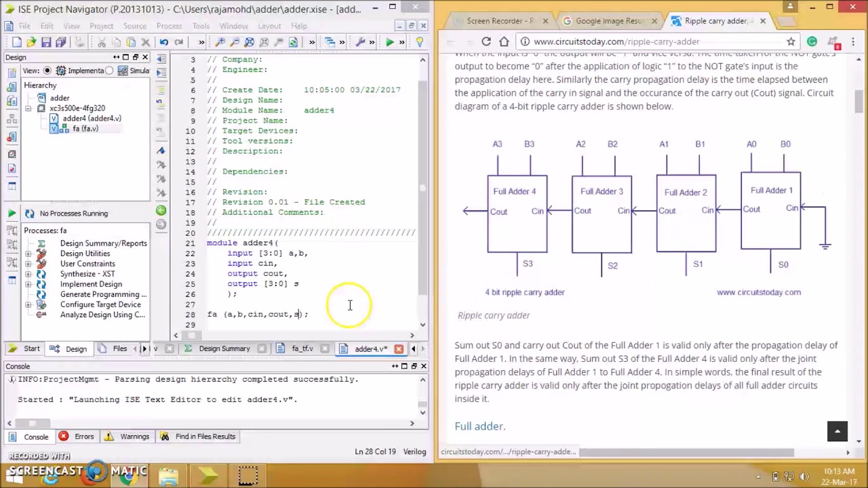The height and width of the screenshot is (488, 868).
Task: Expand the Configure Target Device process
Action: coord(28,304)
